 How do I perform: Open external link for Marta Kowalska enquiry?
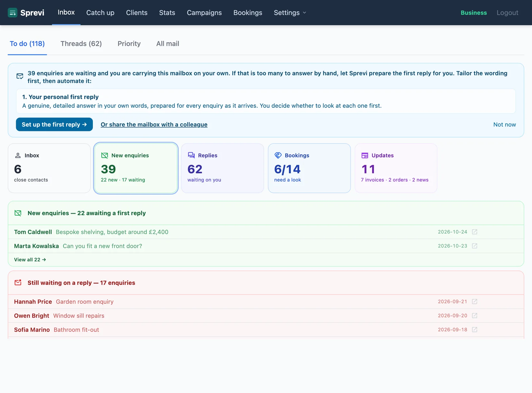pyautogui.click(x=475, y=246)
